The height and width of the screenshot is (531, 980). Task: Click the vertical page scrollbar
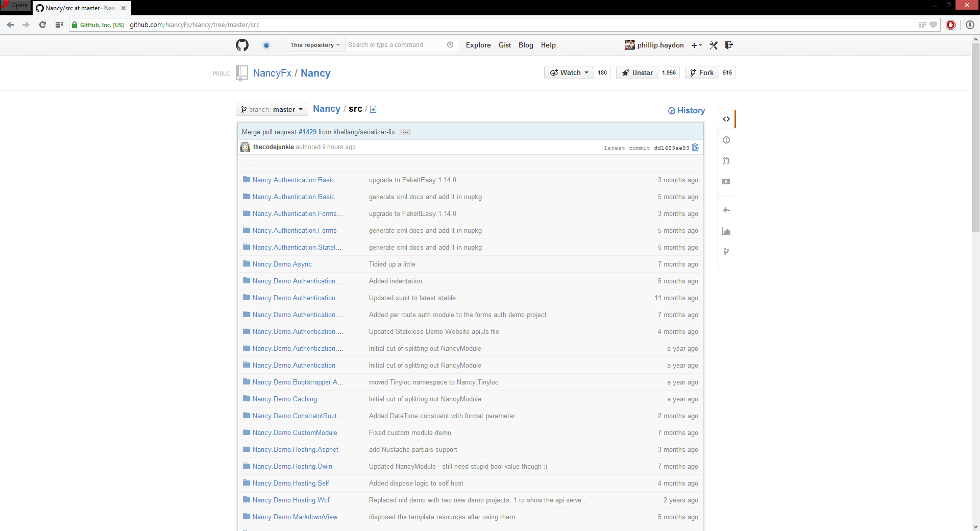tap(975, 138)
